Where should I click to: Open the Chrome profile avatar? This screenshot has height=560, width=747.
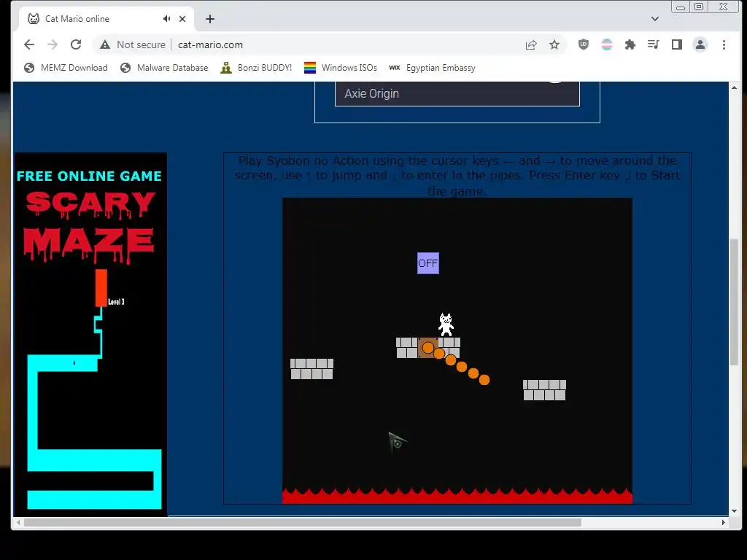coord(700,44)
